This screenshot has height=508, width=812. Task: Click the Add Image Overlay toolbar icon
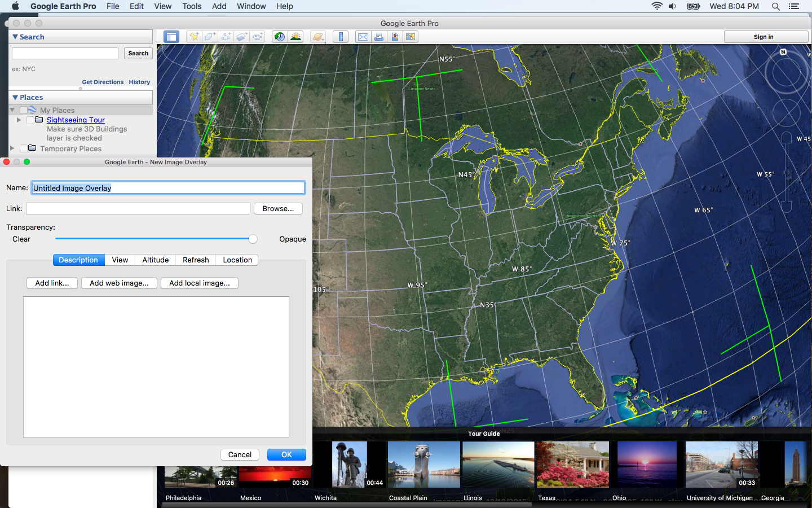[x=241, y=37]
